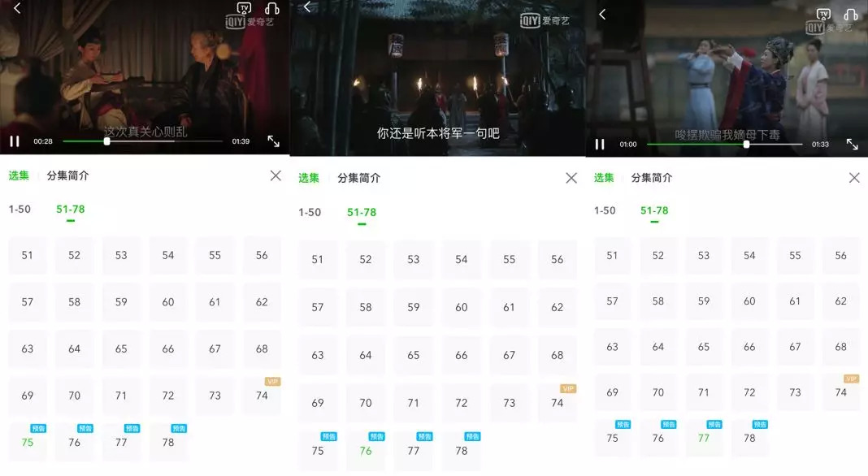Select 1-50 episode range in right panel
The image size is (868, 476).
point(605,210)
